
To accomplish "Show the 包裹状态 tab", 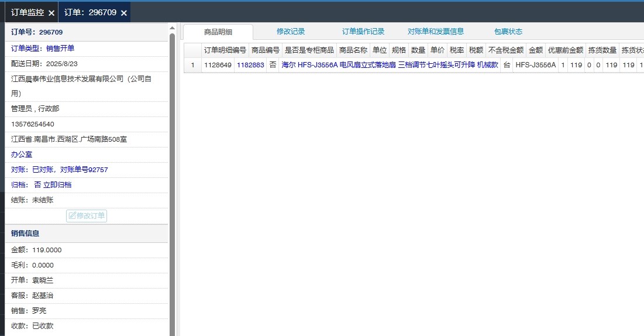I will pyautogui.click(x=508, y=32).
